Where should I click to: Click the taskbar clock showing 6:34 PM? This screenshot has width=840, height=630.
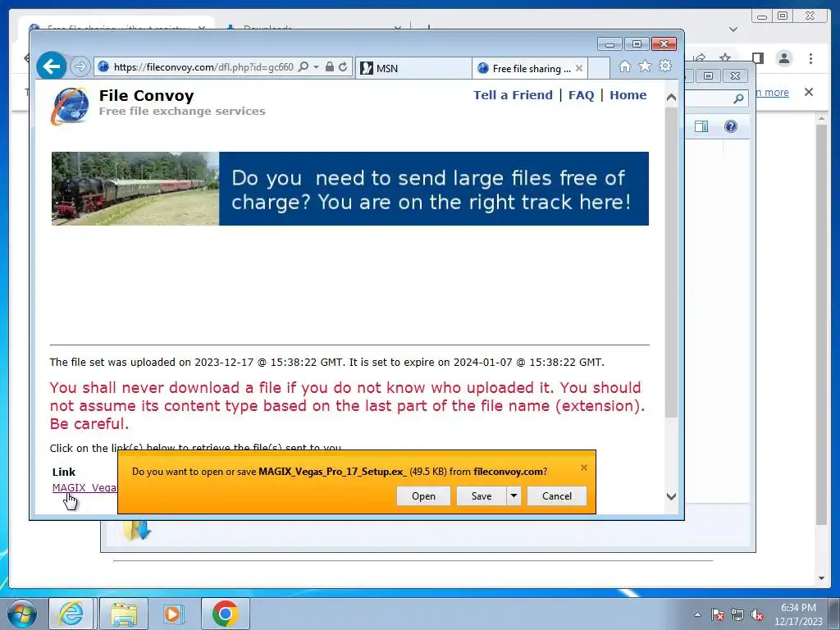coord(798,614)
